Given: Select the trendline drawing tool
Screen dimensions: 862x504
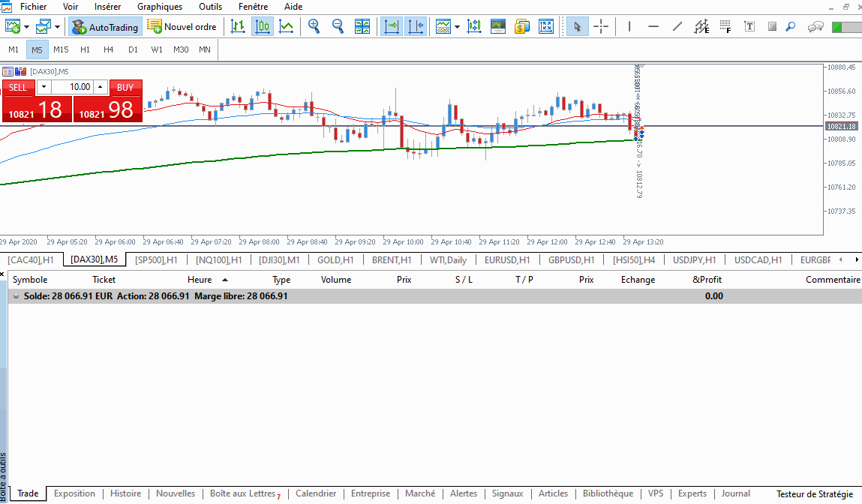Looking at the screenshot, I should [x=677, y=26].
